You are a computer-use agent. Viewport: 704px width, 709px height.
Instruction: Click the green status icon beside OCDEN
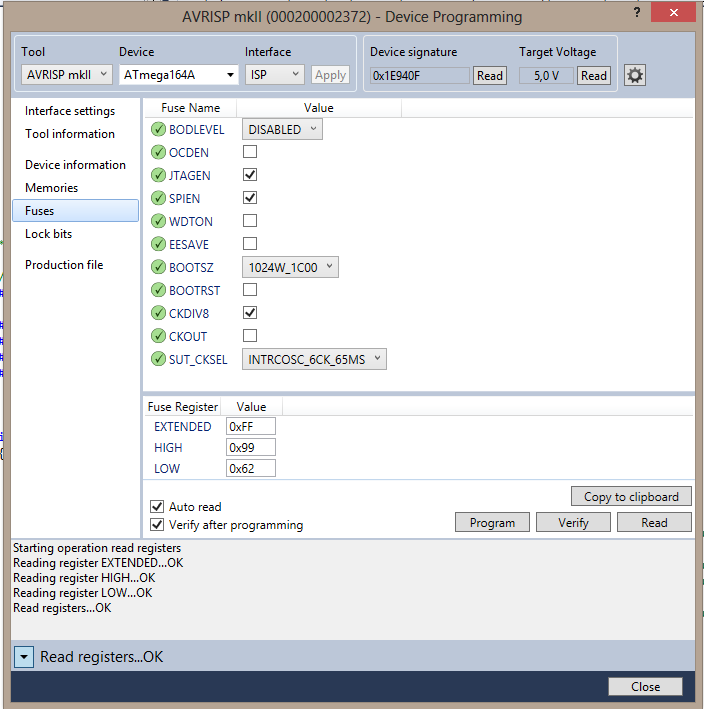(158, 152)
